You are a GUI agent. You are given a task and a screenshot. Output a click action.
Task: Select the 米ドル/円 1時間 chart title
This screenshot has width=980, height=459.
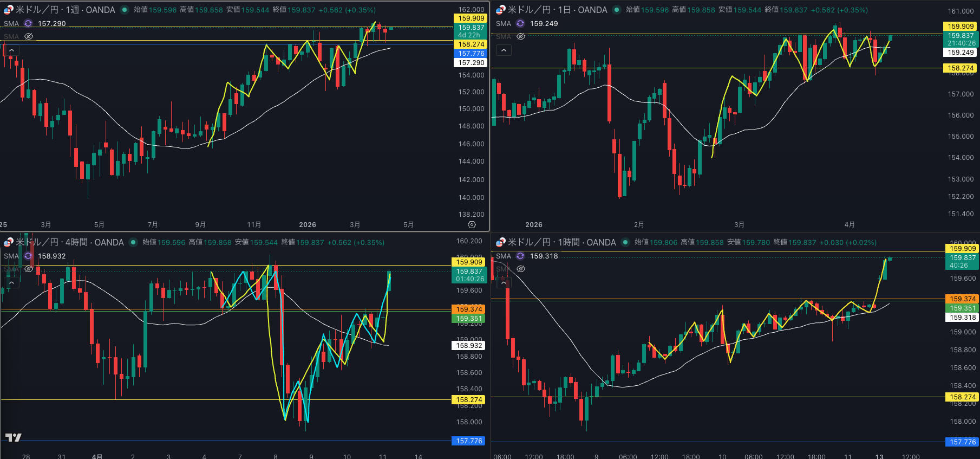[x=561, y=242]
